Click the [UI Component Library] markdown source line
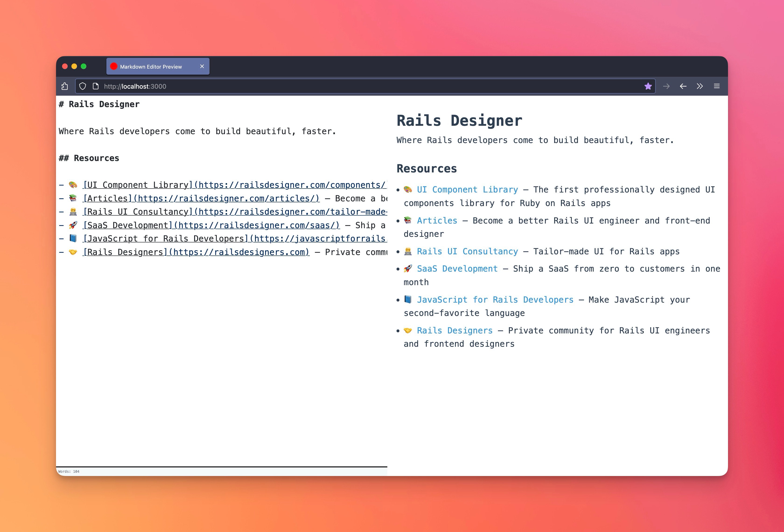This screenshot has height=532, width=784. point(223,185)
